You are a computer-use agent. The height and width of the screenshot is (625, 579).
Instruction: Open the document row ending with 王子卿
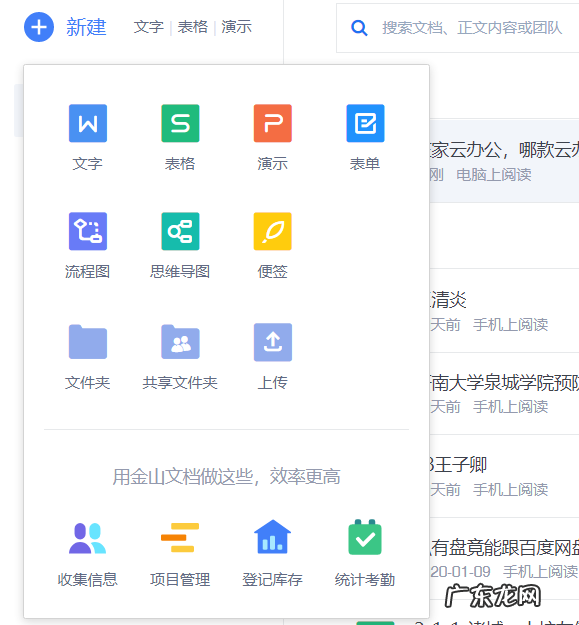pos(504,476)
